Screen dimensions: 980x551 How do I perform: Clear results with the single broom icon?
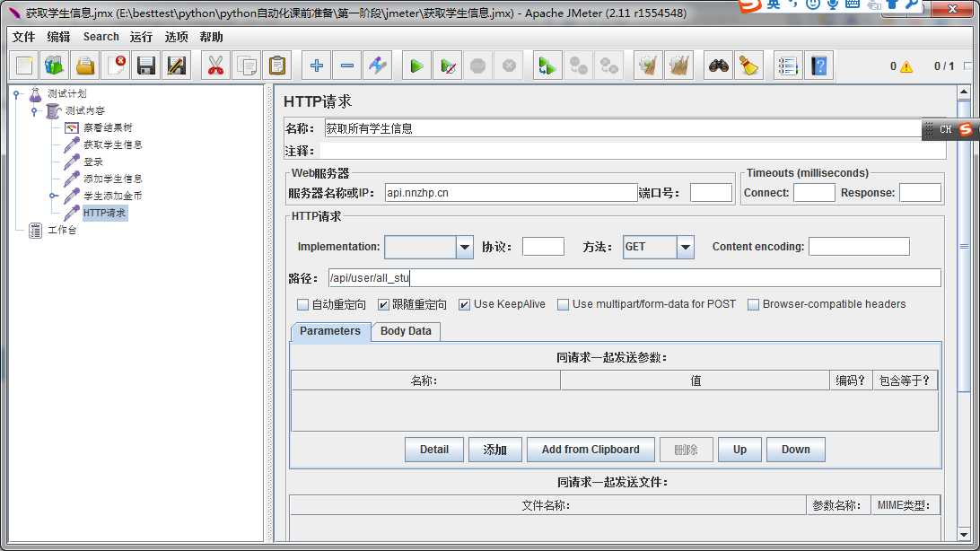[648, 66]
